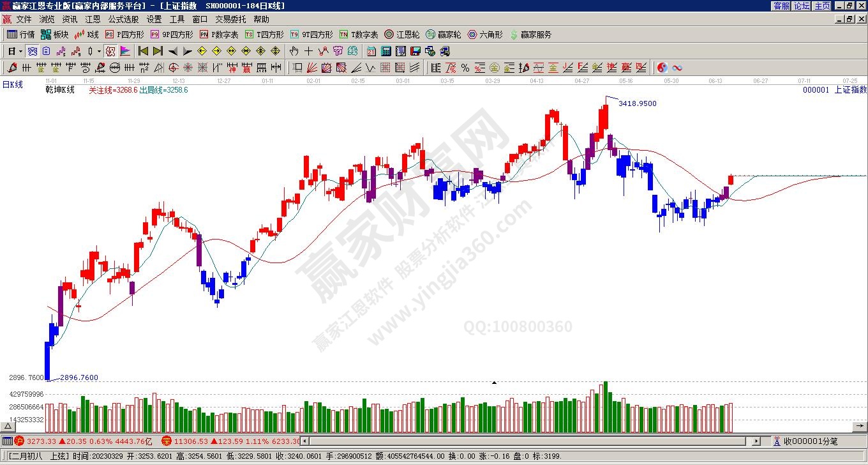Select the percent % line tool

click(x=465, y=68)
